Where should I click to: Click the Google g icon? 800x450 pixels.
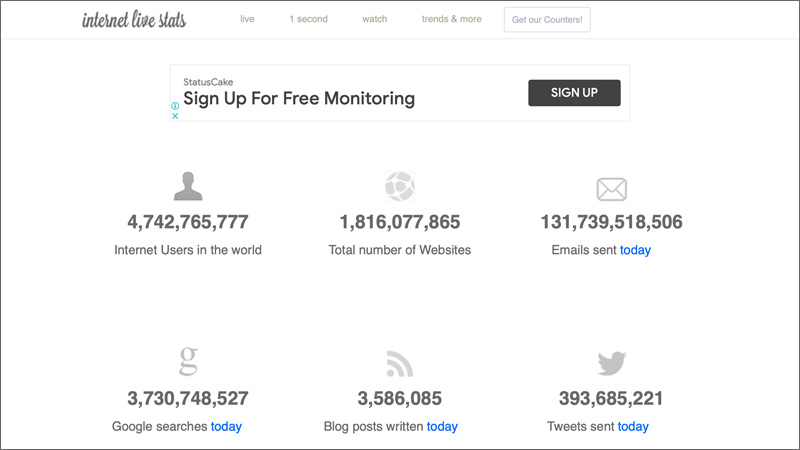click(188, 361)
